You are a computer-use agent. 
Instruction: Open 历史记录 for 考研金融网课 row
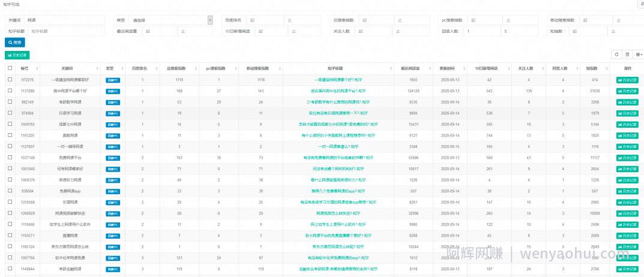pos(627,269)
